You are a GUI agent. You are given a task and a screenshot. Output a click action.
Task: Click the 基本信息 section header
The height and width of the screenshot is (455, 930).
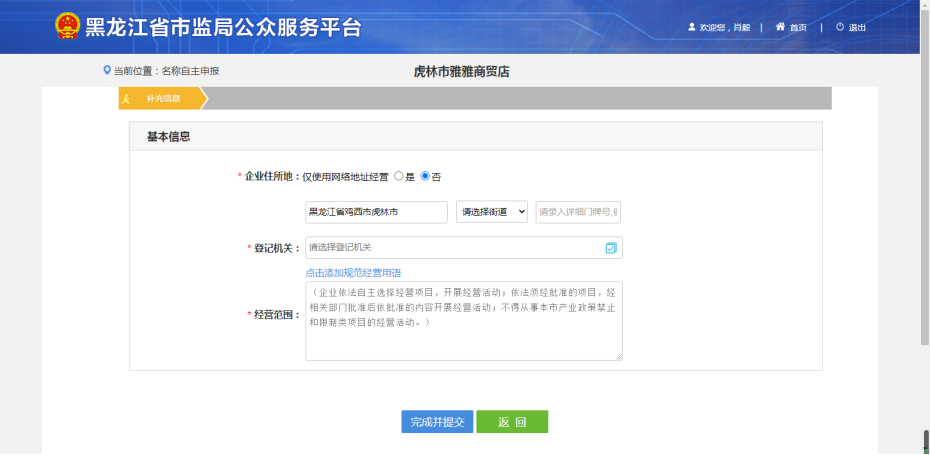point(168,136)
